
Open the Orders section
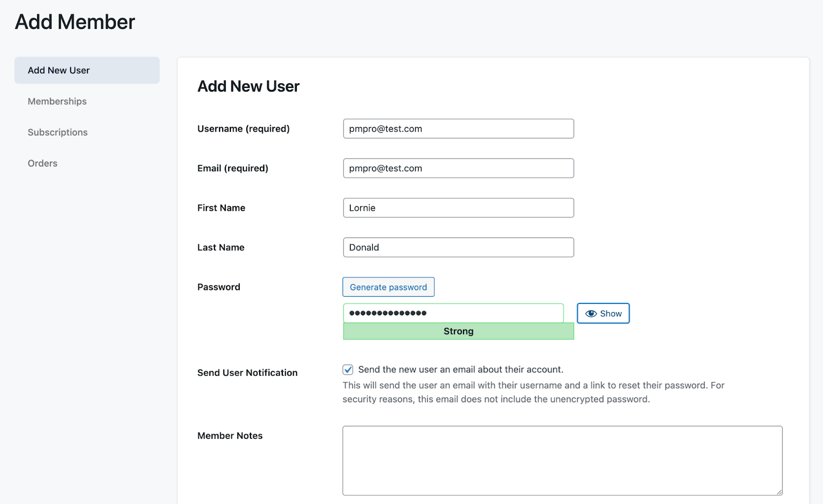(x=42, y=163)
